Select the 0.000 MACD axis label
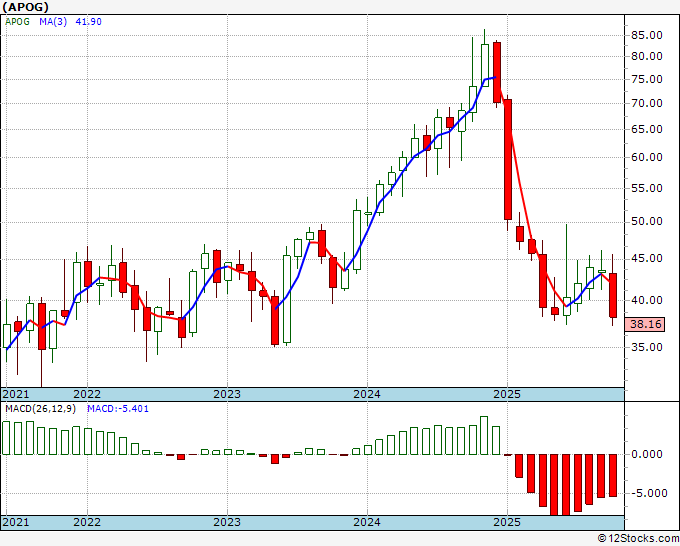Screen dimensions: 680x546 tap(647, 454)
